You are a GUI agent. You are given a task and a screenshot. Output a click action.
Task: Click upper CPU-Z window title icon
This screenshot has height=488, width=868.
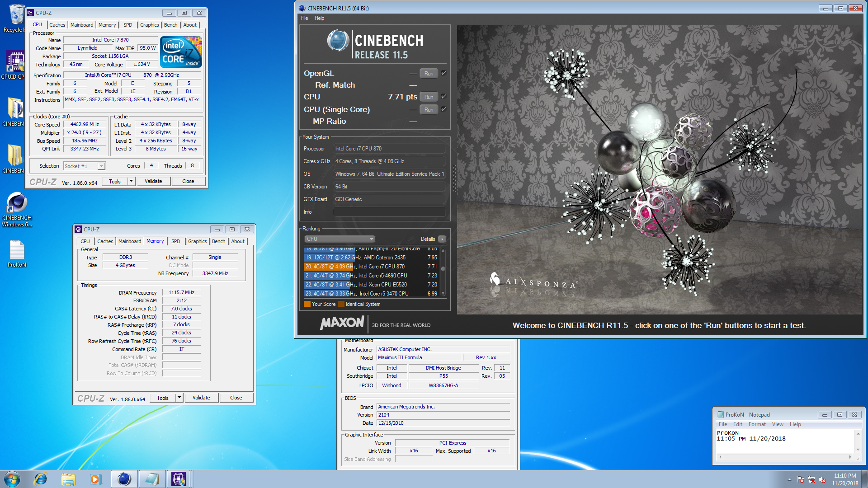pos(31,13)
